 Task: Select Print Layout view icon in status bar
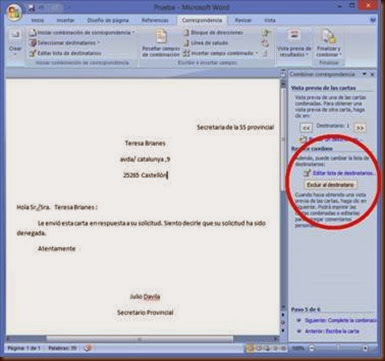click(x=250, y=348)
